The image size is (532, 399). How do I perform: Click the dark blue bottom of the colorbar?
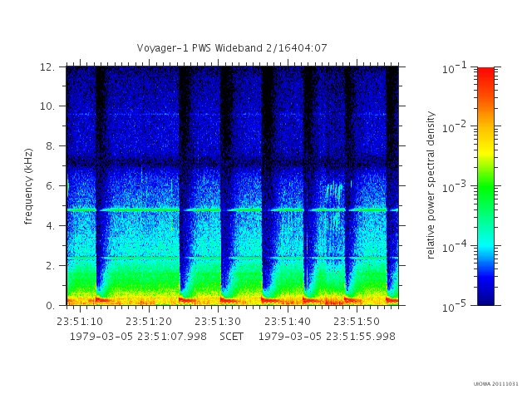pos(485,297)
